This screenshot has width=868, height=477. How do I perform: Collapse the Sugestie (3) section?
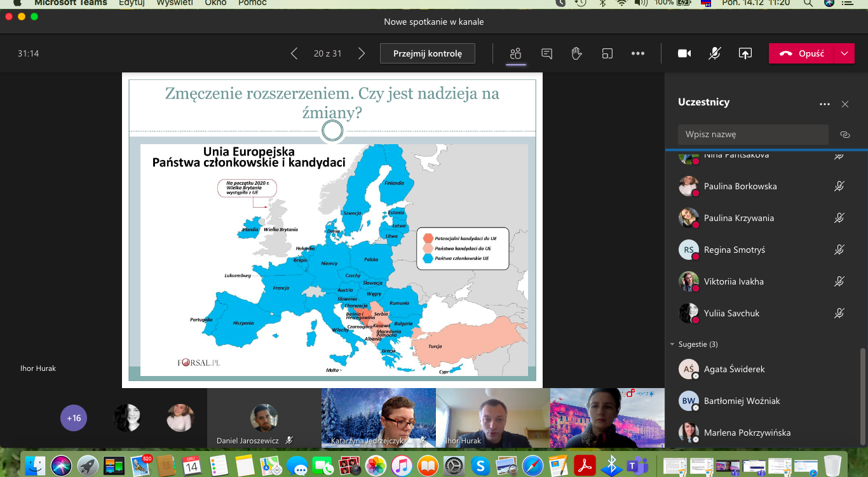tap(673, 344)
